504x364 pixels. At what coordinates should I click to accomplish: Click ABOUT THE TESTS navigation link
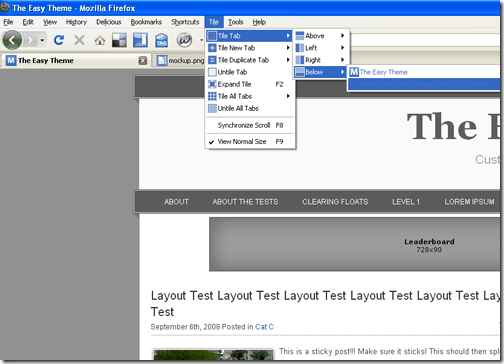(245, 202)
